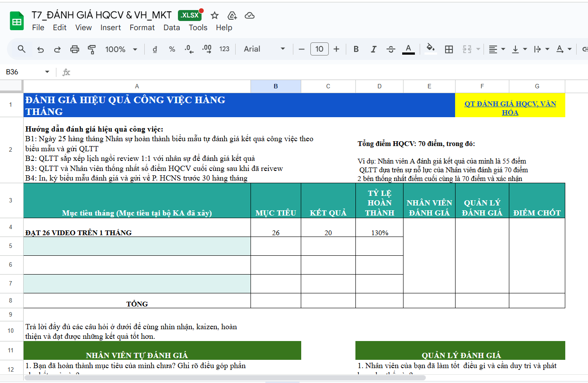Select the paint format tool
The image size is (588, 383).
(92, 49)
